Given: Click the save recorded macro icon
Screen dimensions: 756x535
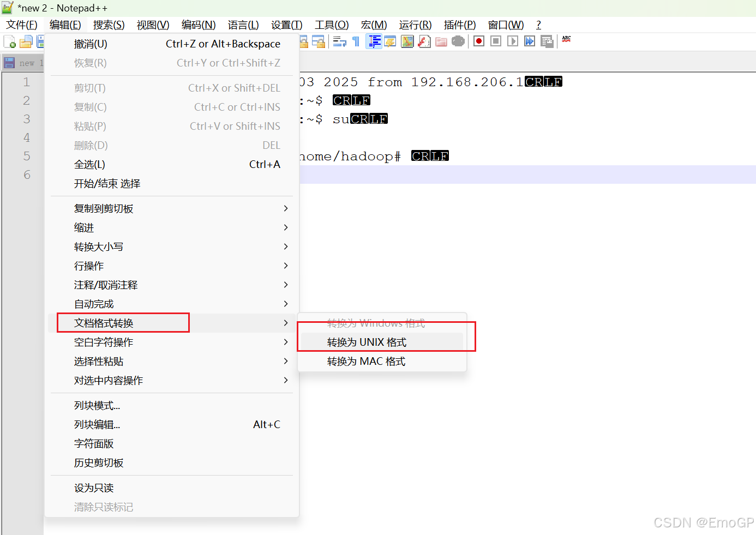Looking at the screenshot, I should (547, 41).
